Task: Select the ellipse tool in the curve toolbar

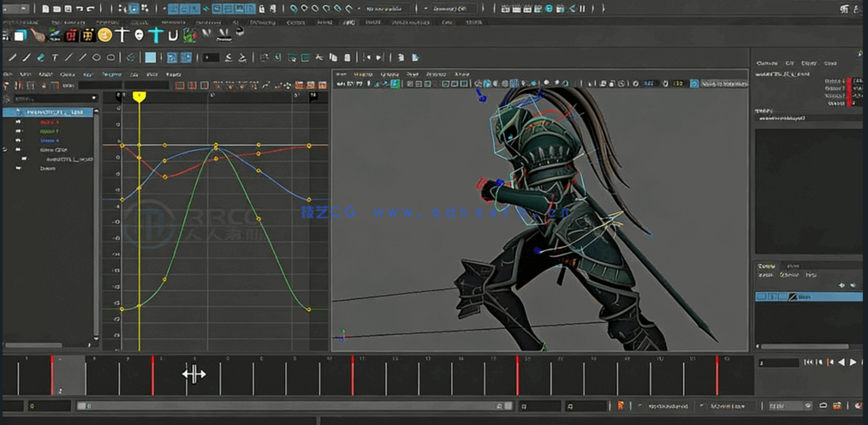Action: point(97,57)
